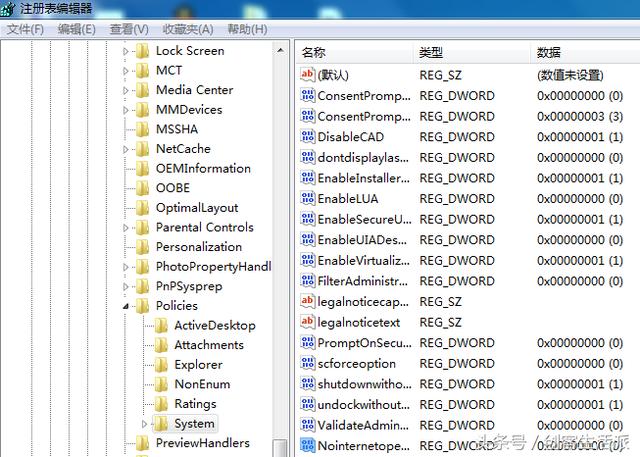Expand the NetCache key
This screenshot has height=457, width=640.
pyautogui.click(x=125, y=149)
